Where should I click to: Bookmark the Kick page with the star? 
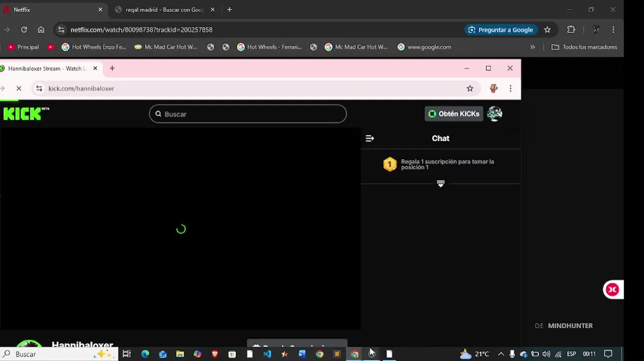coord(470,88)
